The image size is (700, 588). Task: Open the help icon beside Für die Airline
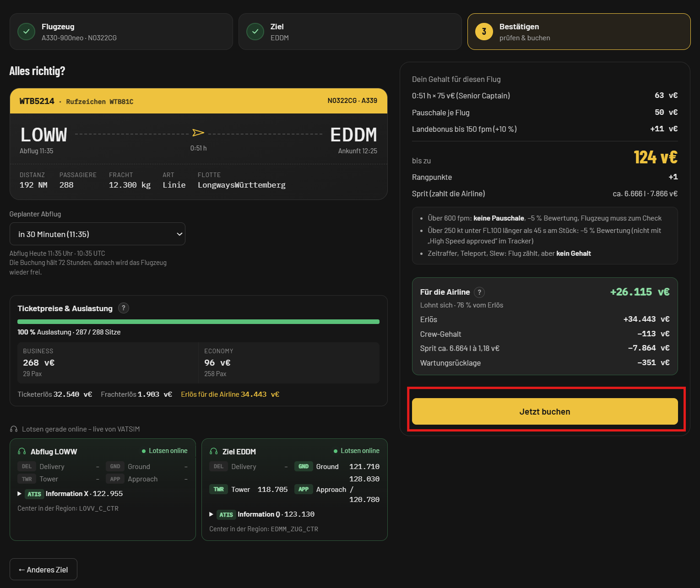click(479, 292)
